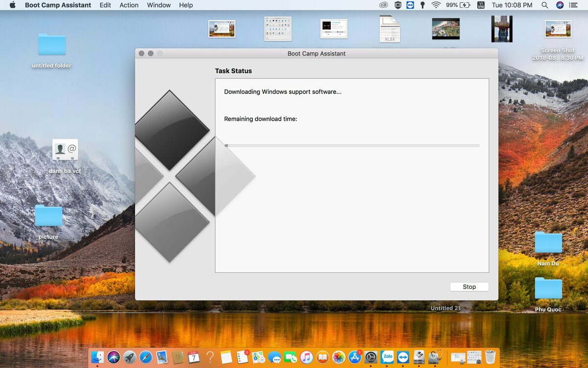Screen dimensions: 588x368
Task: Open the Apple menu
Action: [12, 5]
